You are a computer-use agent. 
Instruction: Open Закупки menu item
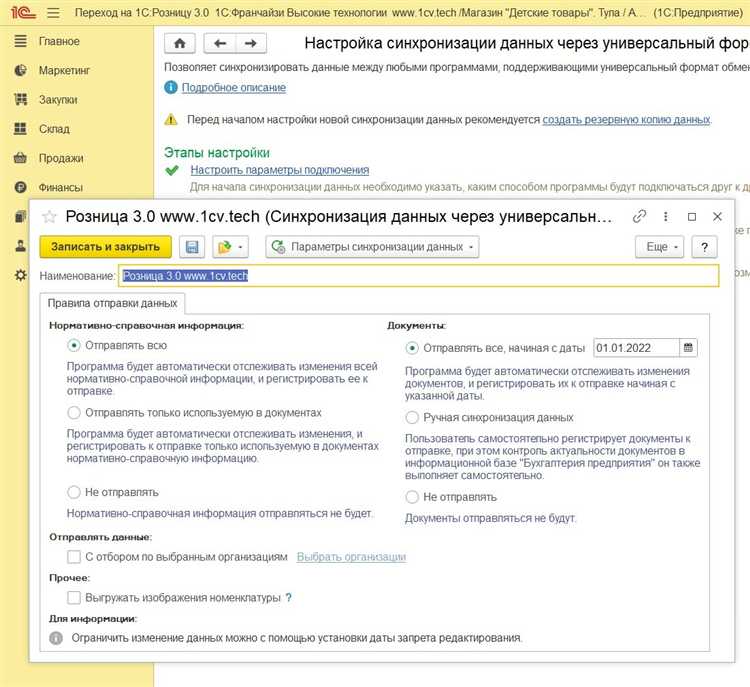[58, 100]
